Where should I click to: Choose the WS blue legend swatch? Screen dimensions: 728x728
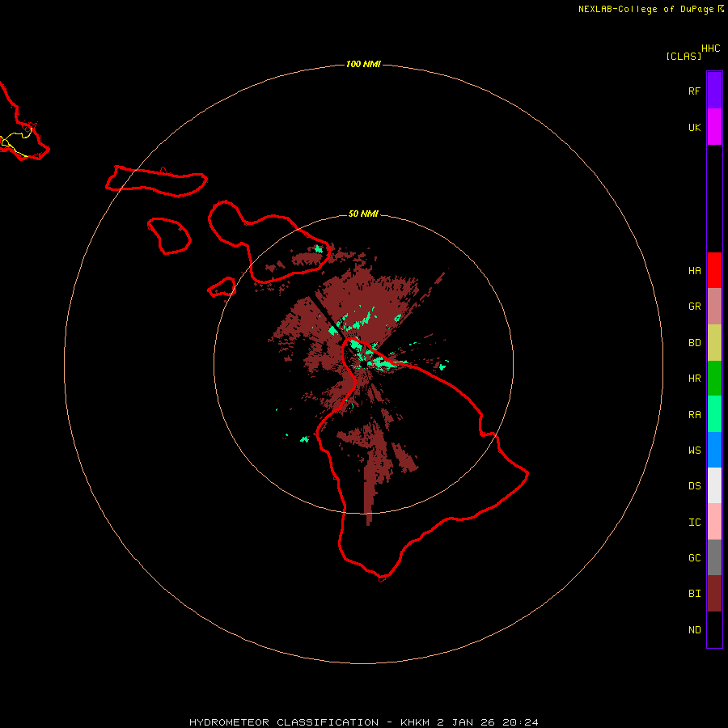tap(714, 450)
